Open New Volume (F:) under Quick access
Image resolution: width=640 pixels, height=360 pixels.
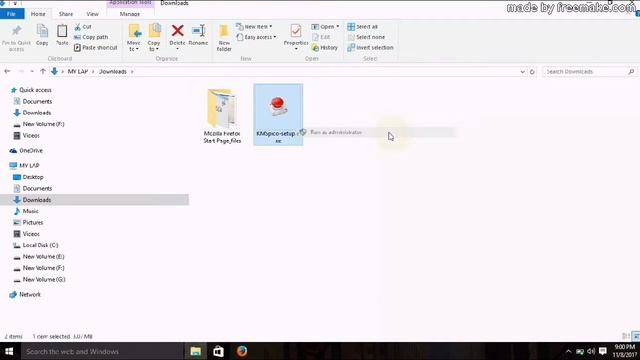pos(43,124)
